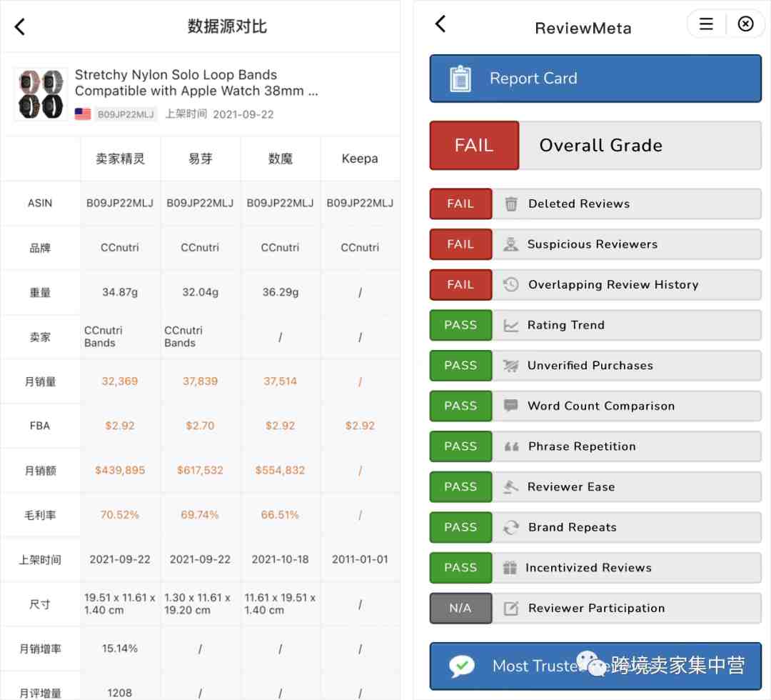The image size is (771, 700).
Task: Click the 月销增率 value 15.14%
Action: pyautogui.click(x=120, y=649)
